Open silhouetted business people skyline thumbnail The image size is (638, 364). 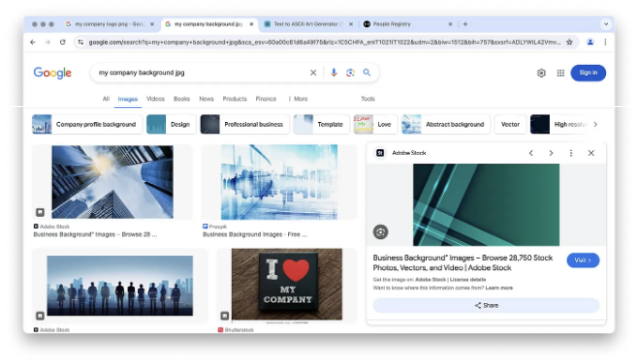pos(120,286)
